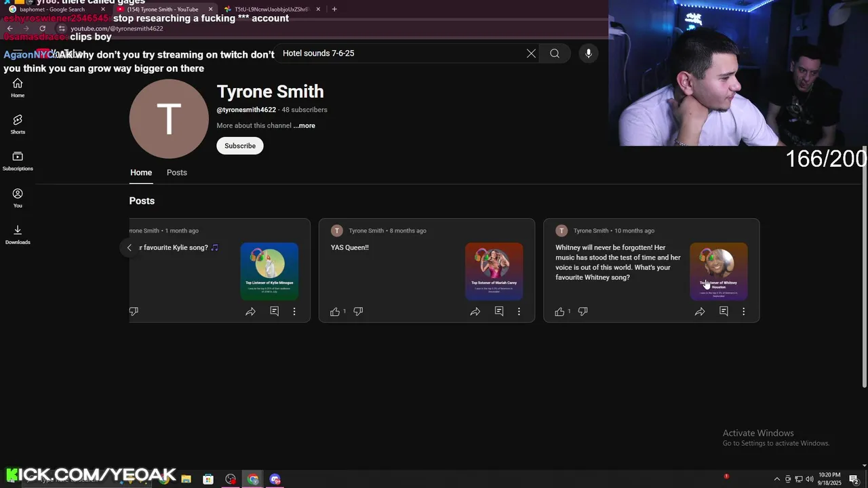Share the Kylie song post
The image size is (868, 488).
[x=250, y=311]
